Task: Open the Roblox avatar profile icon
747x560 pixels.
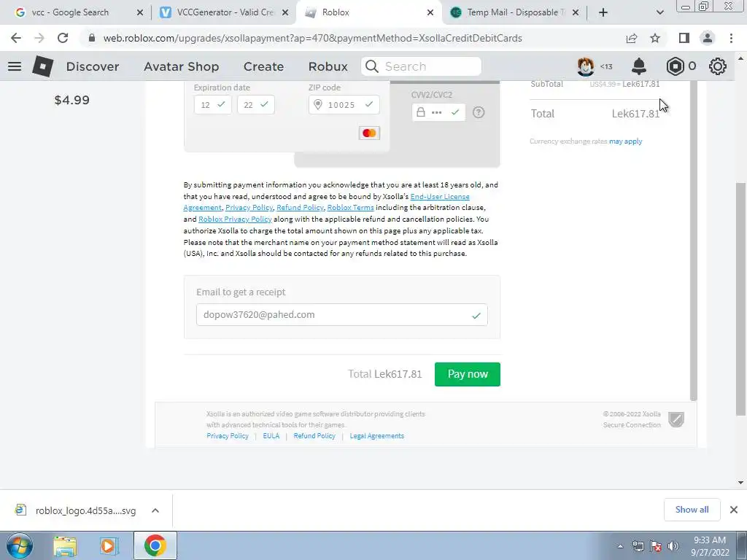Action: pos(586,66)
